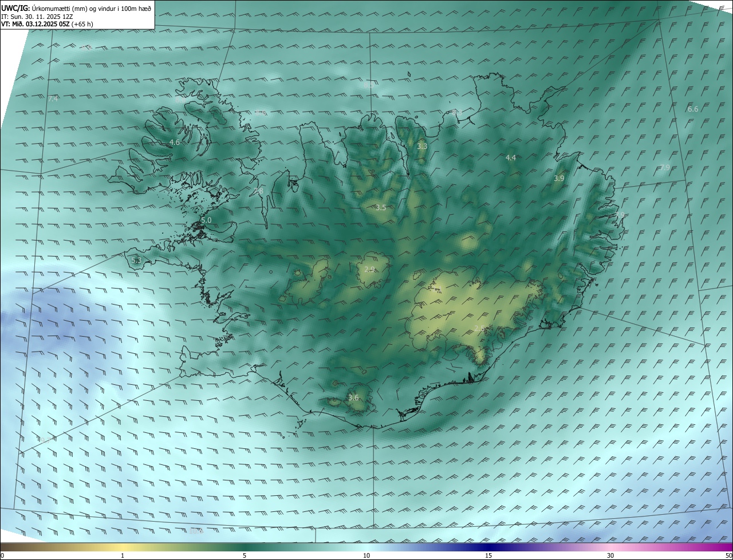The image size is (733, 560).
Task: Select the 2.9 value on the glacier
Action: pos(369,269)
